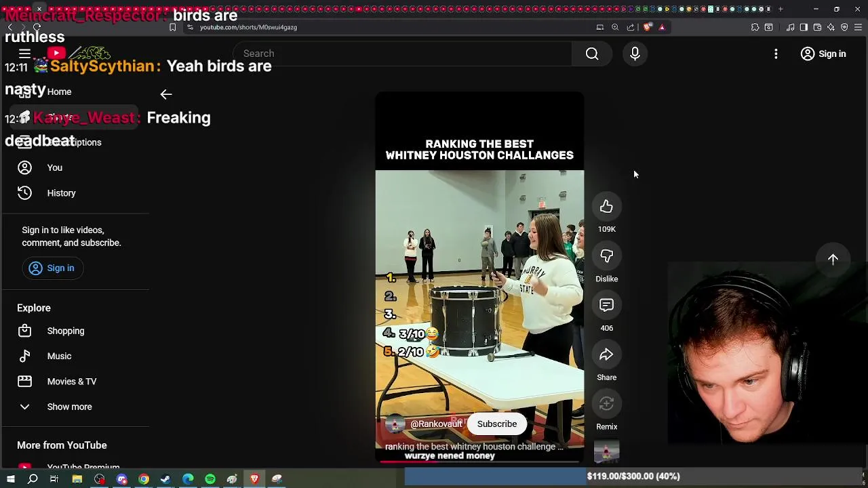Expand Show more under Explore
Viewport: 868px width, 488px height.
(x=75, y=407)
